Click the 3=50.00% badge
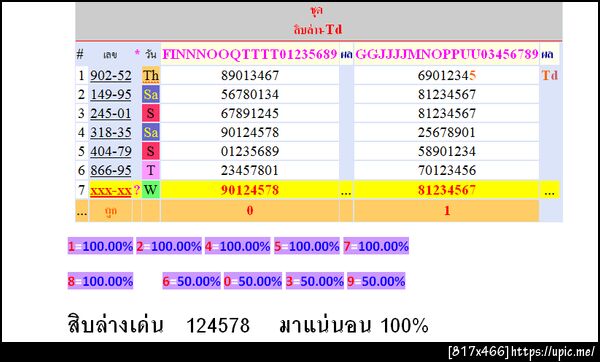Viewport: 600px width, 362px height. (x=315, y=281)
